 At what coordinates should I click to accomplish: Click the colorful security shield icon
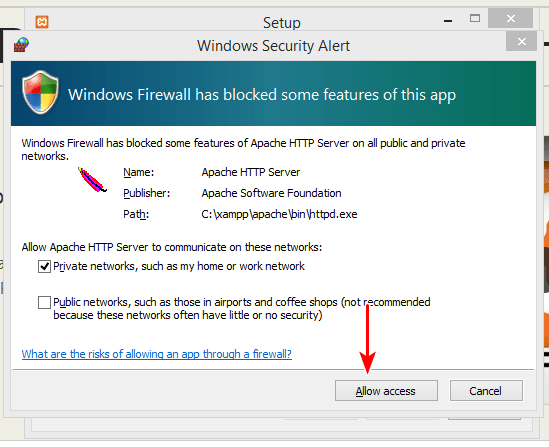pyautogui.click(x=40, y=92)
